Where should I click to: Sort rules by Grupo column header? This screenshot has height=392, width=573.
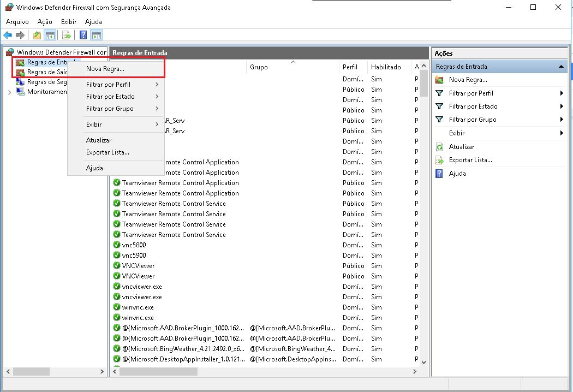tap(294, 67)
